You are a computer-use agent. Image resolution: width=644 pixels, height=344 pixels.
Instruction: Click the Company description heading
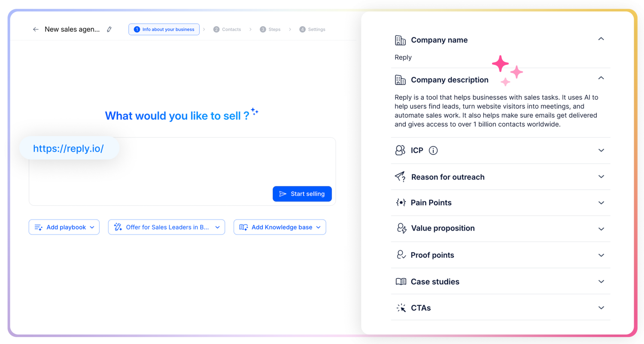coord(450,80)
